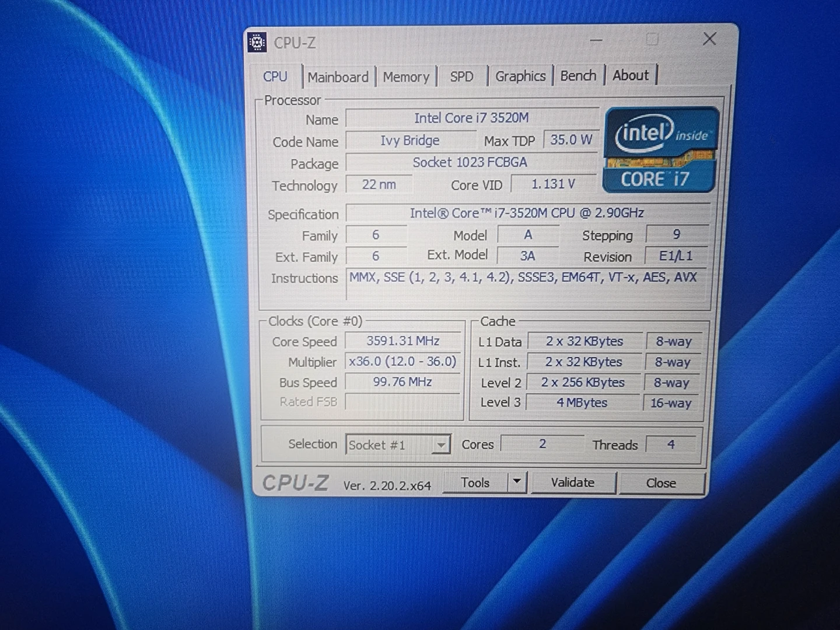Close the CPU-Z window with X
This screenshot has height=630, width=840.
(709, 39)
